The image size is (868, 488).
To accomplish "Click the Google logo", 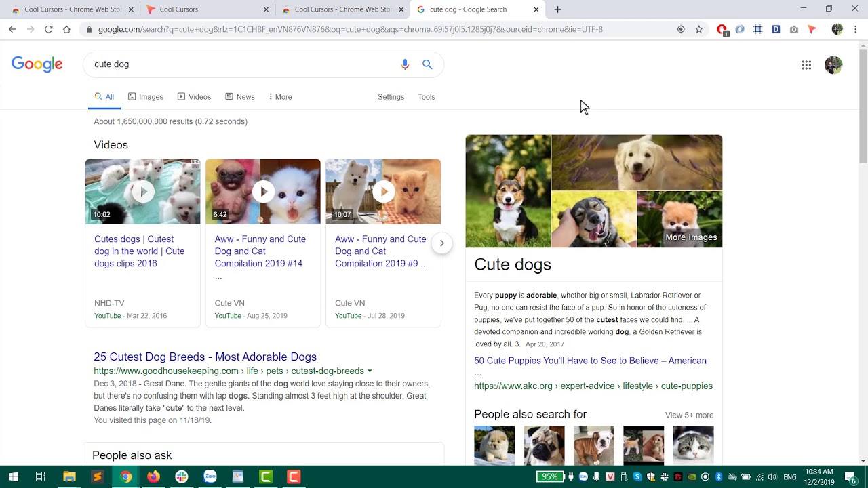I will pos(37,64).
